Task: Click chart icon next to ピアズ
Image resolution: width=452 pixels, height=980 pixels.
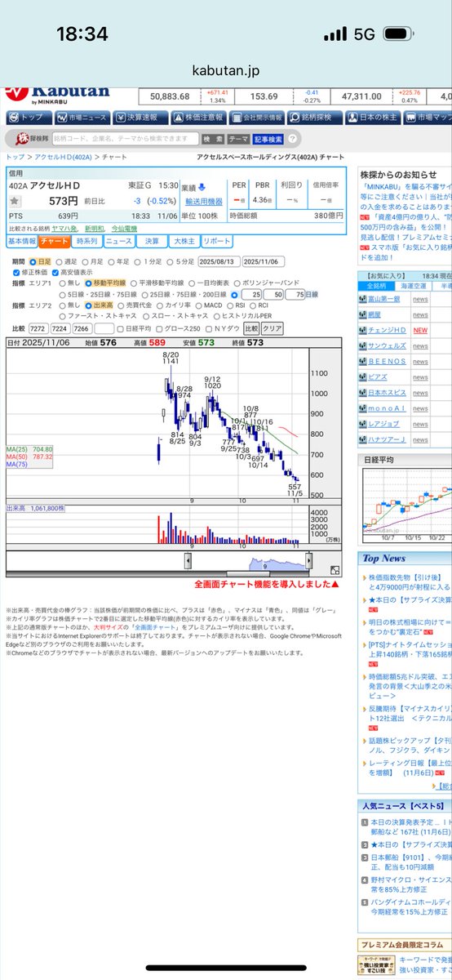Action: pyautogui.click(x=362, y=376)
